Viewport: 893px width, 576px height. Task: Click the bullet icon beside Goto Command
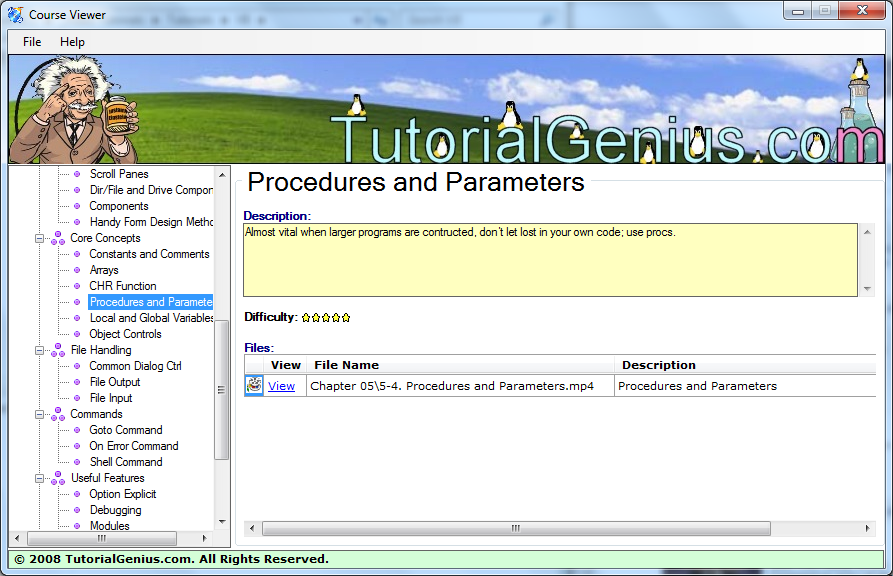coord(77,430)
